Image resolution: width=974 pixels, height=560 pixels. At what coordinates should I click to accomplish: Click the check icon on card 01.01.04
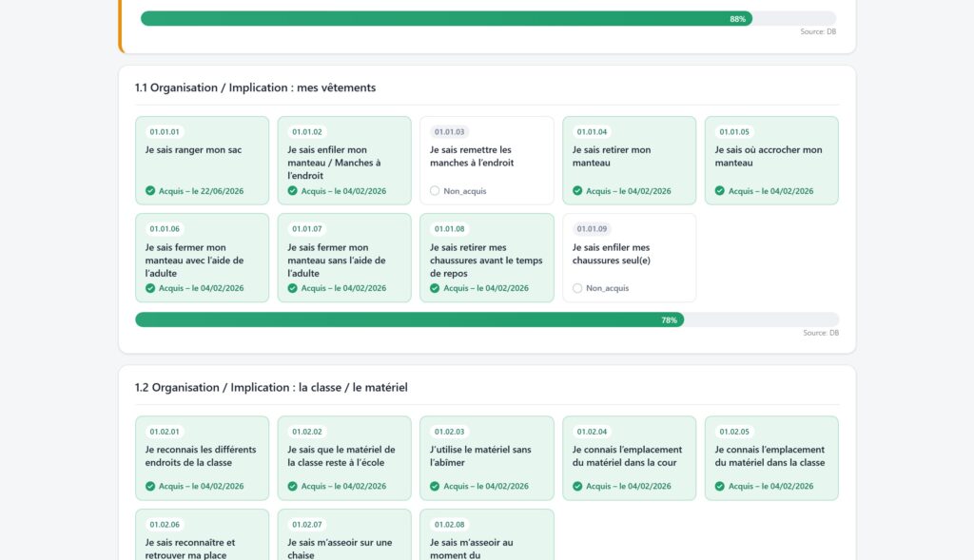click(577, 190)
